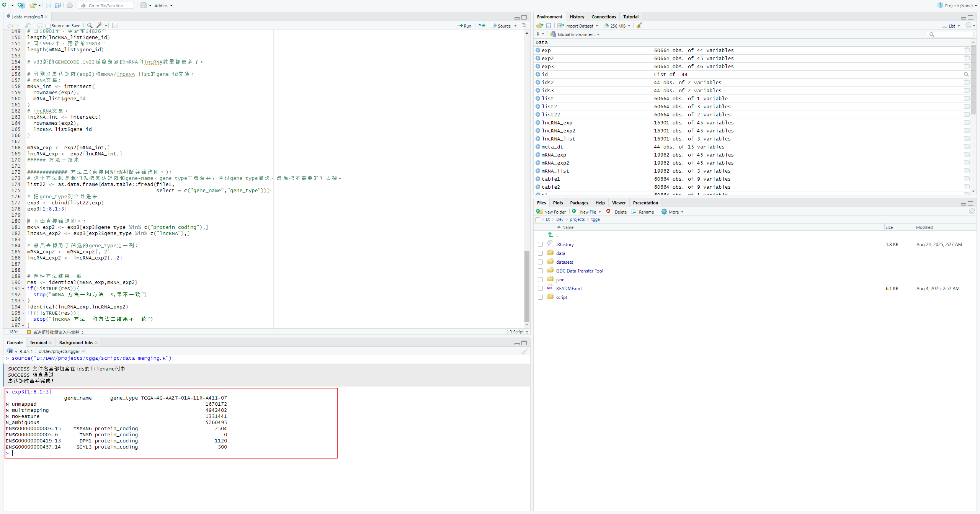Open code tools magic wand
980x514 pixels.
[x=100, y=26]
